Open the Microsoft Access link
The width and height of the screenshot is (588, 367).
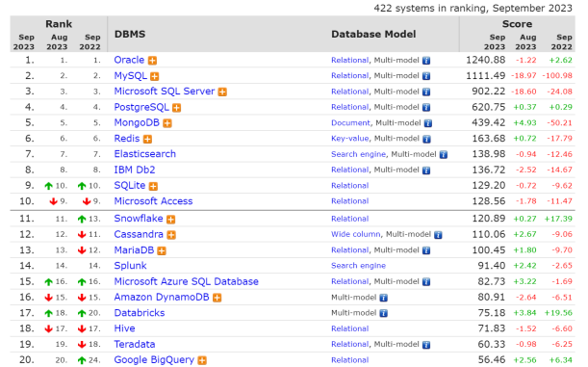[153, 201]
